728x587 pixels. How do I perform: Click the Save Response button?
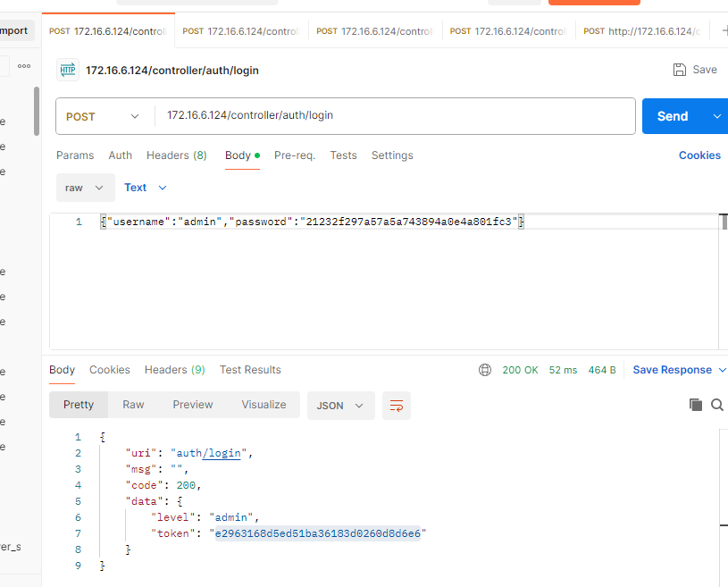pos(673,370)
